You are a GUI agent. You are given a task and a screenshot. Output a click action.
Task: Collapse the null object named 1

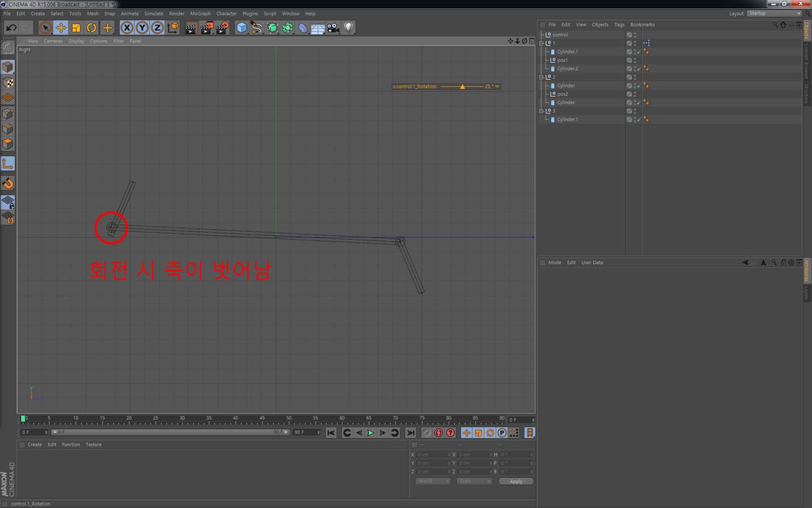pos(542,43)
